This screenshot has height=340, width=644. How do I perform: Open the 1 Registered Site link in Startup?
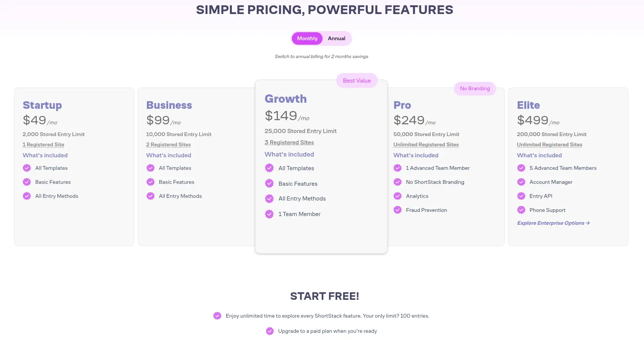tap(43, 144)
